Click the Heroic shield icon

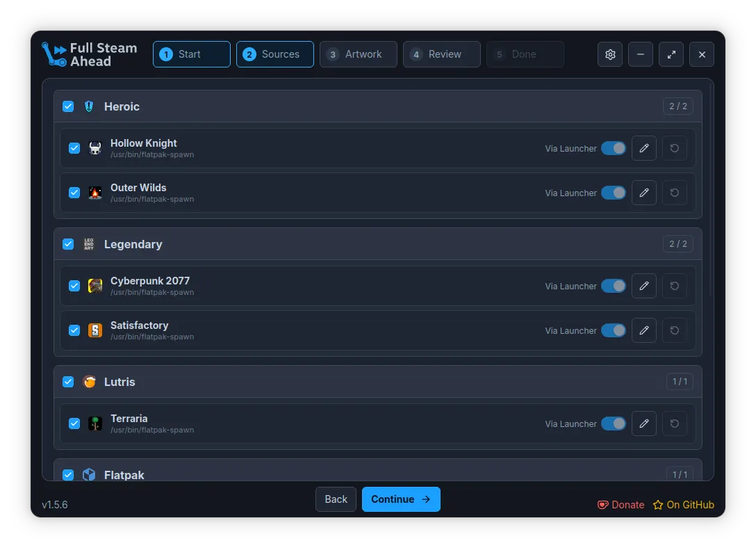coord(89,106)
